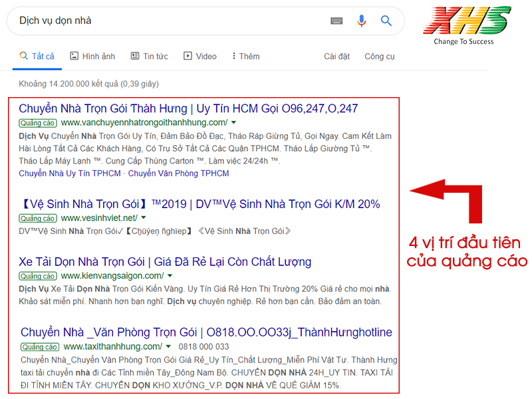Image resolution: width=532 pixels, height=399 pixels.
Task: Click description starting 'DV™Vệ Sinh Nhà Trọn Gói'
Action: [155, 231]
